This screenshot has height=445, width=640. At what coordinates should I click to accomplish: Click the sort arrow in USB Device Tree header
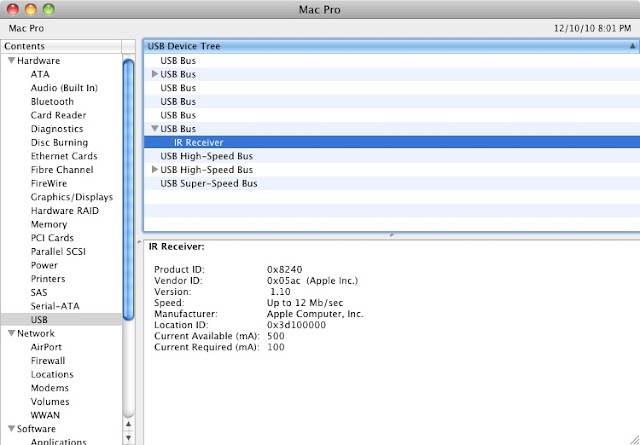tap(630, 46)
